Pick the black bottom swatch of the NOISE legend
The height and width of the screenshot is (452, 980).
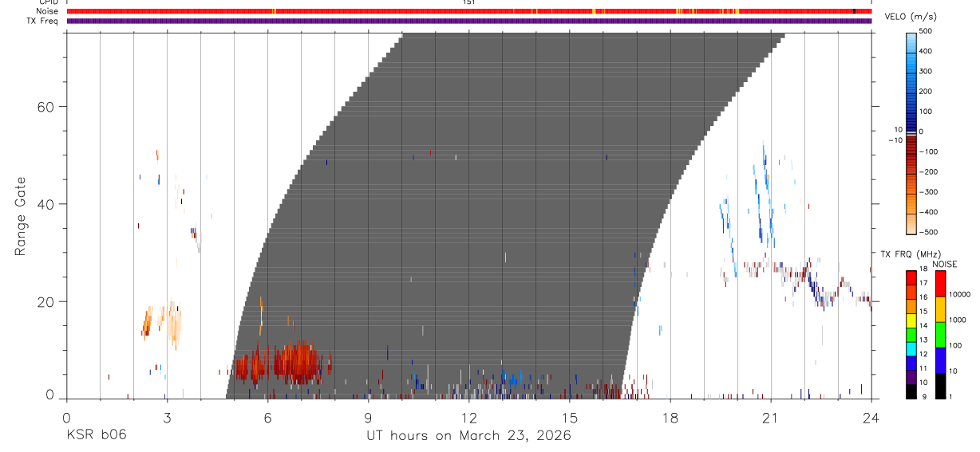940,386
